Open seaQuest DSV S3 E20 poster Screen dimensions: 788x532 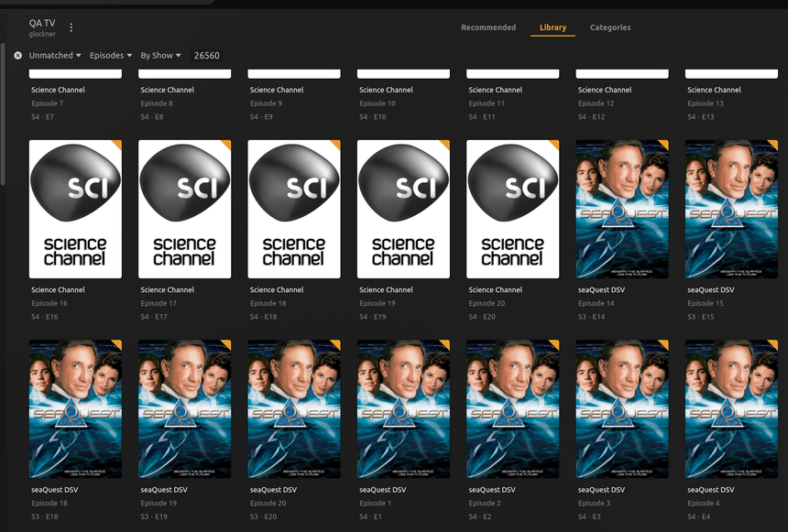click(x=294, y=409)
